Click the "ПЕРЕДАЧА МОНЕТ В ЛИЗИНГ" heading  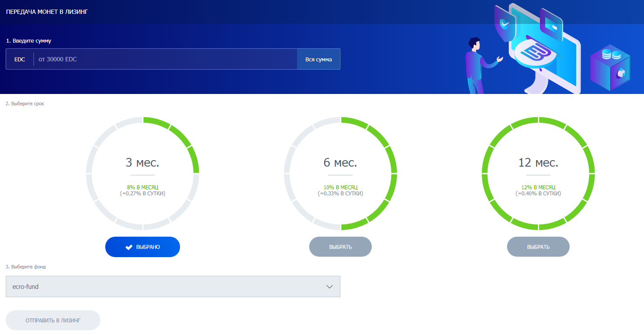pos(47,12)
